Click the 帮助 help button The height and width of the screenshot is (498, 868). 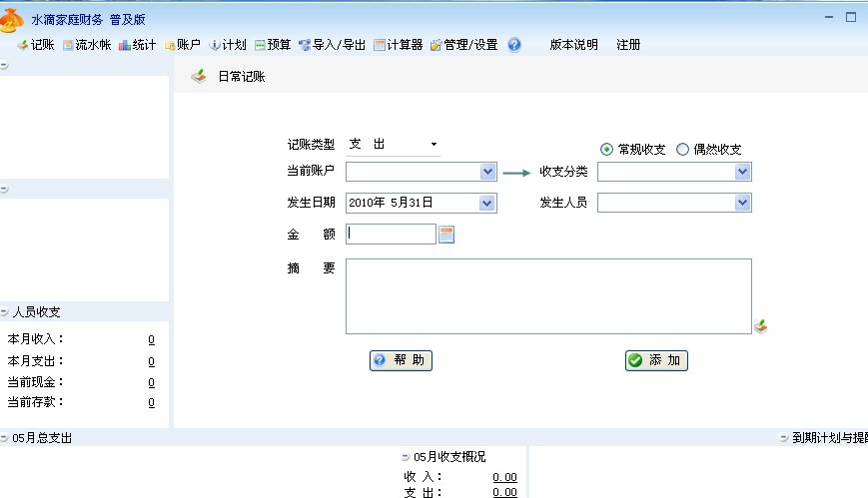[x=401, y=360]
